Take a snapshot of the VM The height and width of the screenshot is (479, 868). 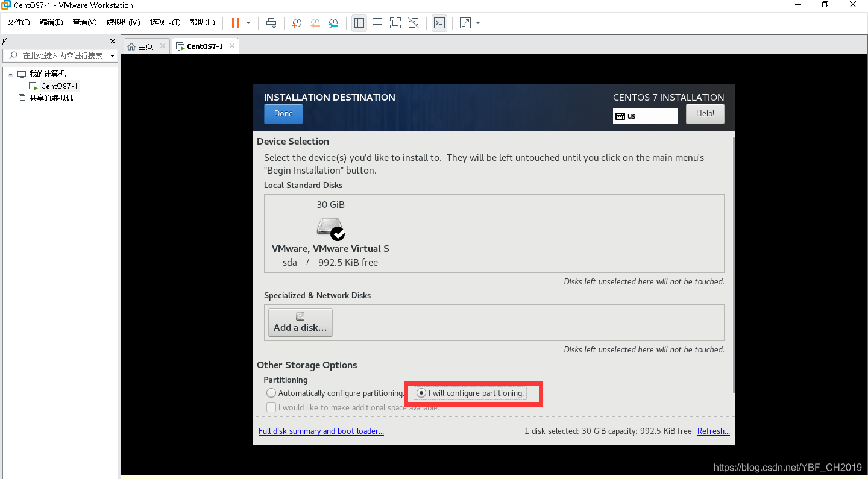[x=297, y=23]
